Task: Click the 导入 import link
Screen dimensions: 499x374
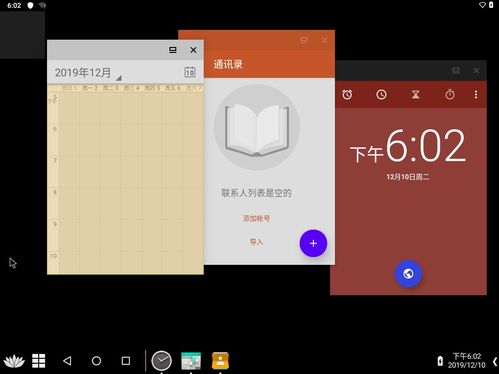Action: tap(256, 242)
